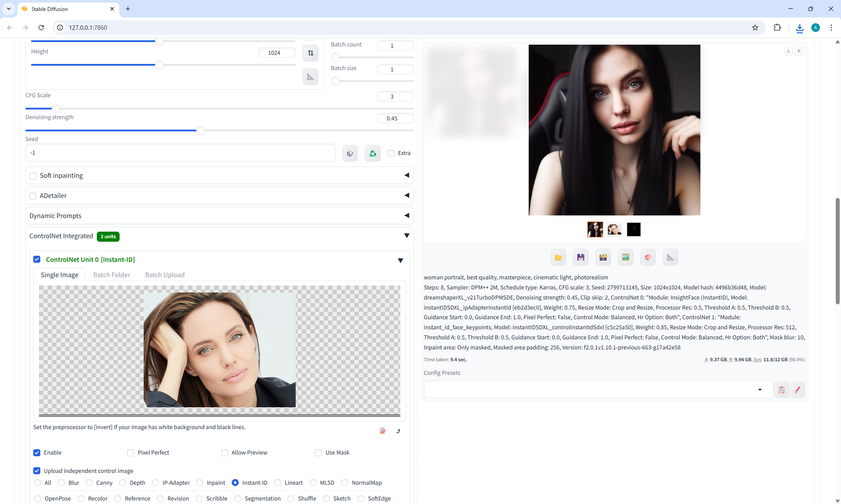
Task: Click the recycle reuse seed icon
Action: pyautogui.click(x=373, y=153)
